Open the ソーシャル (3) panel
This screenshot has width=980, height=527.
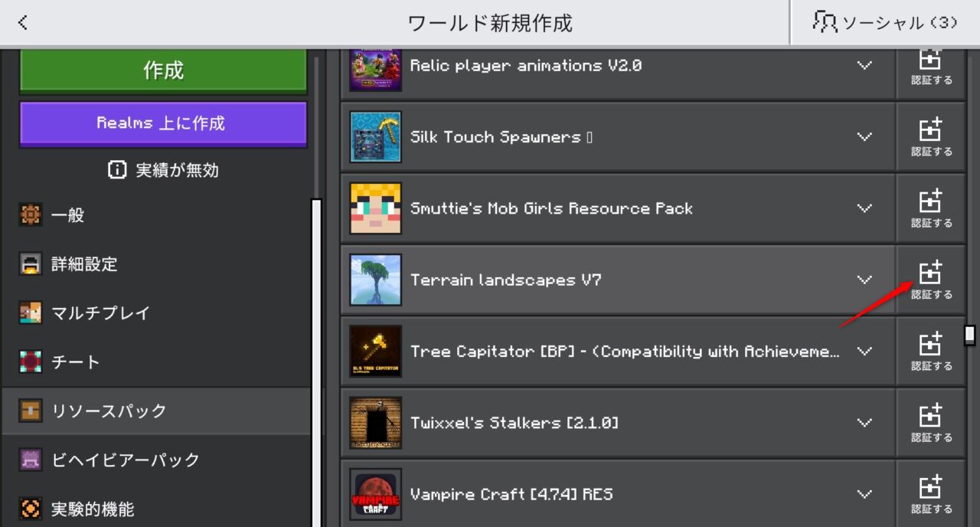[885, 22]
